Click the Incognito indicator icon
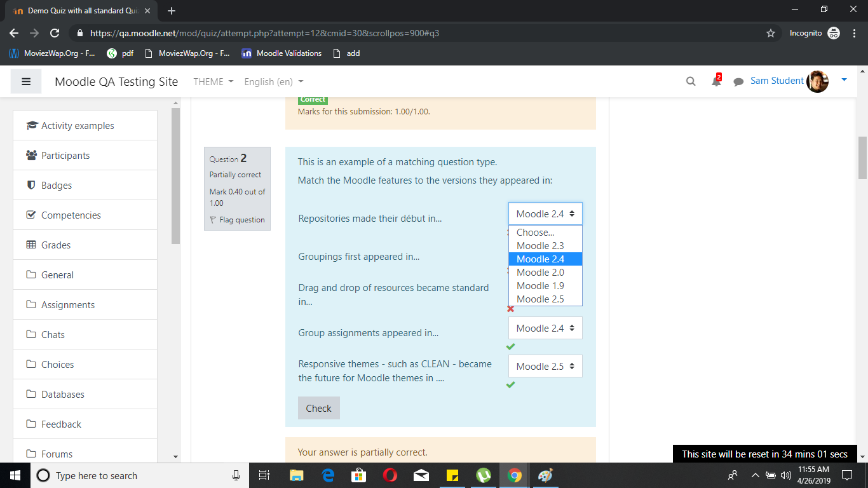The image size is (868, 488). (x=834, y=33)
